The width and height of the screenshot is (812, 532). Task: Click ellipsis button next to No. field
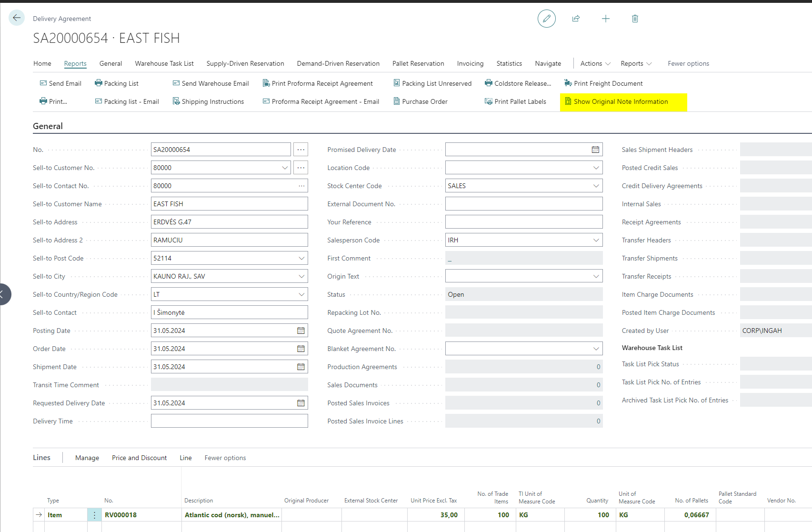pyautogui.click(x=301, y=150)
